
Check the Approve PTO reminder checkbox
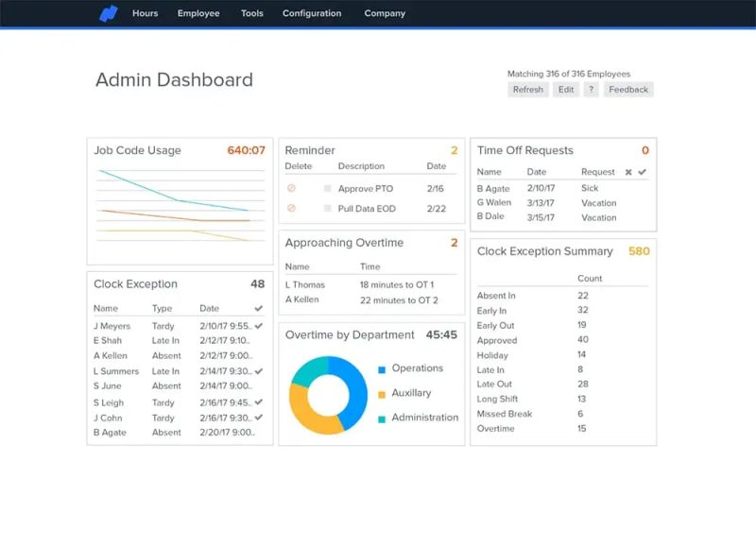tap(326, 188)
